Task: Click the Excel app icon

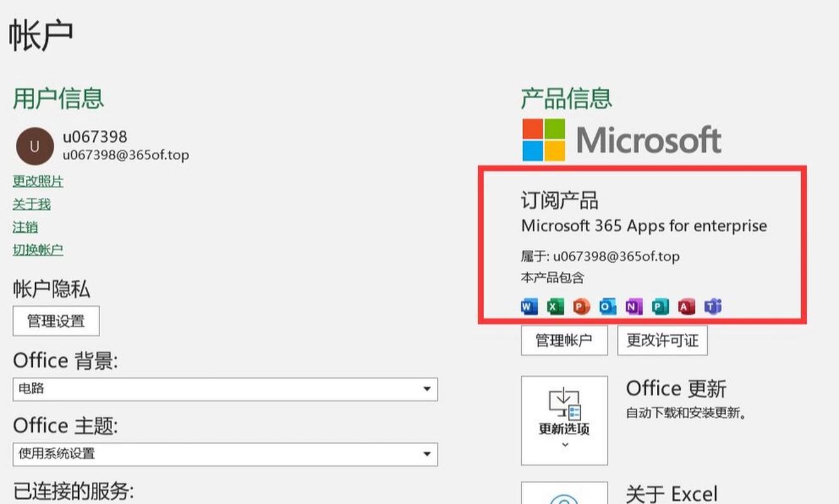Action: tap(555, 307)
